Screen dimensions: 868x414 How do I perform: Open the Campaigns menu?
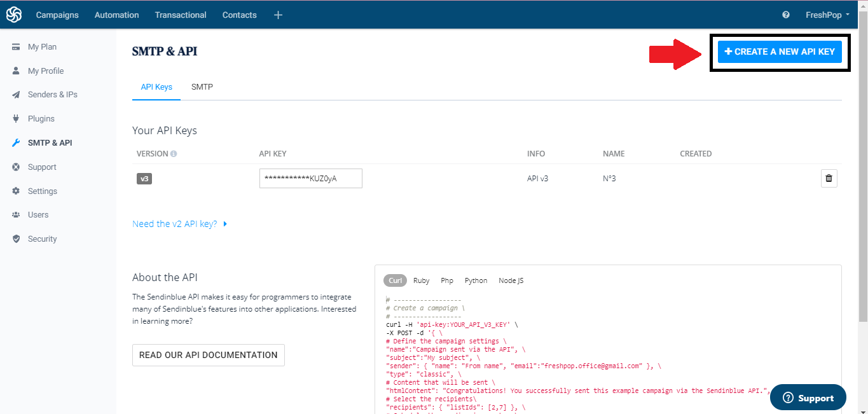coord(57,15)
